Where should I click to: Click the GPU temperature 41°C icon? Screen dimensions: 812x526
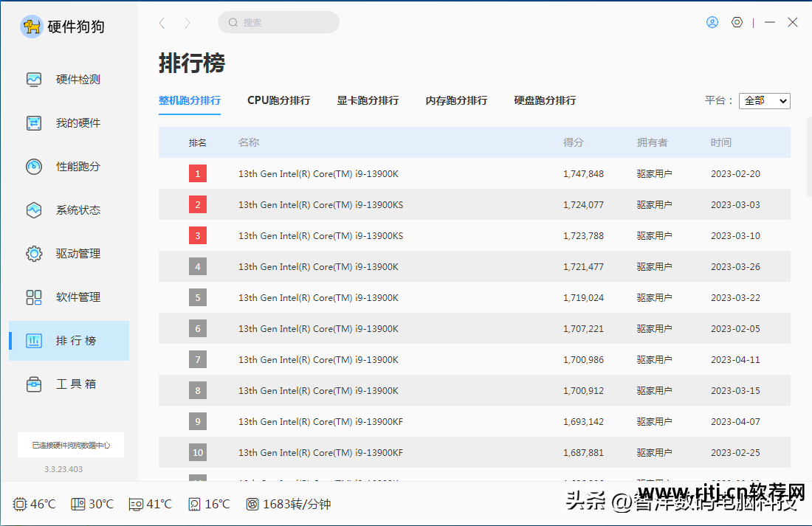click(136, 504)
